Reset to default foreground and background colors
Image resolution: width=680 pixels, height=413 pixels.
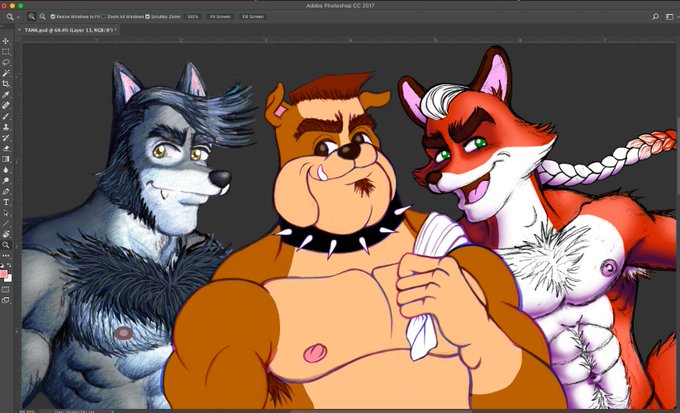pyautogui.click(x=2, y=266)
